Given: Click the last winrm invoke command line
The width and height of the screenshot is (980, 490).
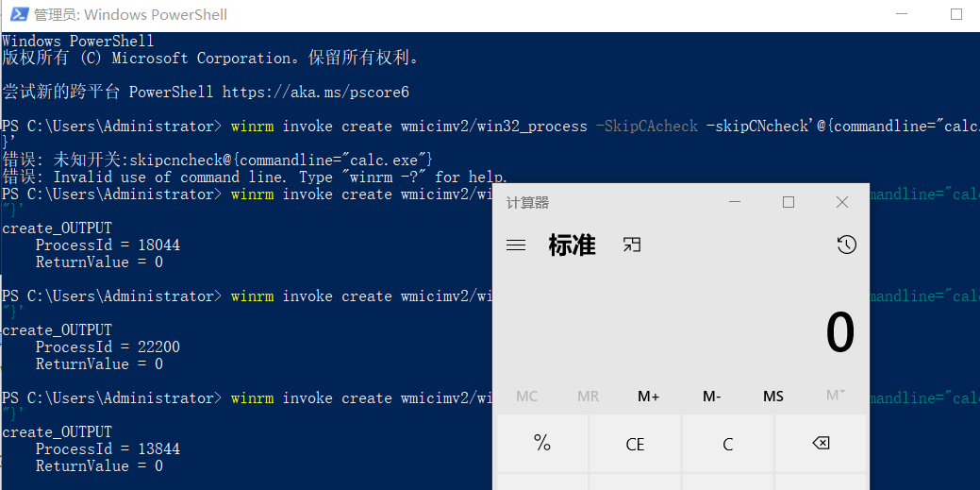Looking at the screenshot, I should pyautogui.click(x=245, y=398).
